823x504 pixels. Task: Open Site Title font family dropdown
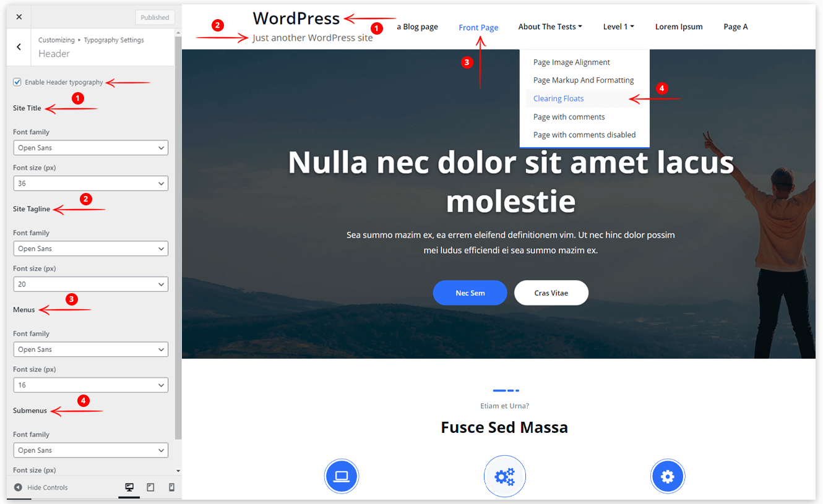point(90,148)
